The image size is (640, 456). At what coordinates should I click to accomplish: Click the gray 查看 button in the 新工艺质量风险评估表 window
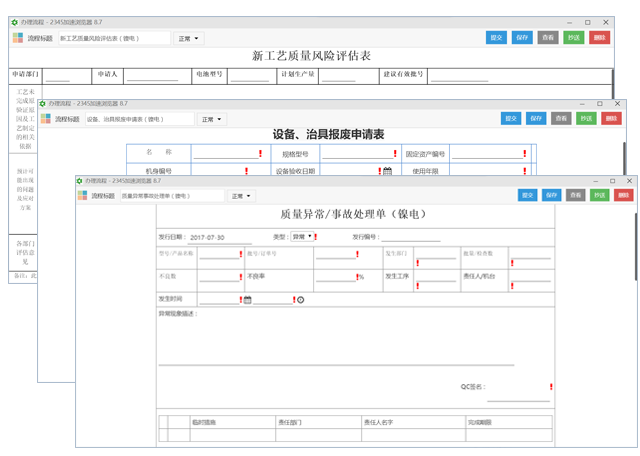point(548,38)
